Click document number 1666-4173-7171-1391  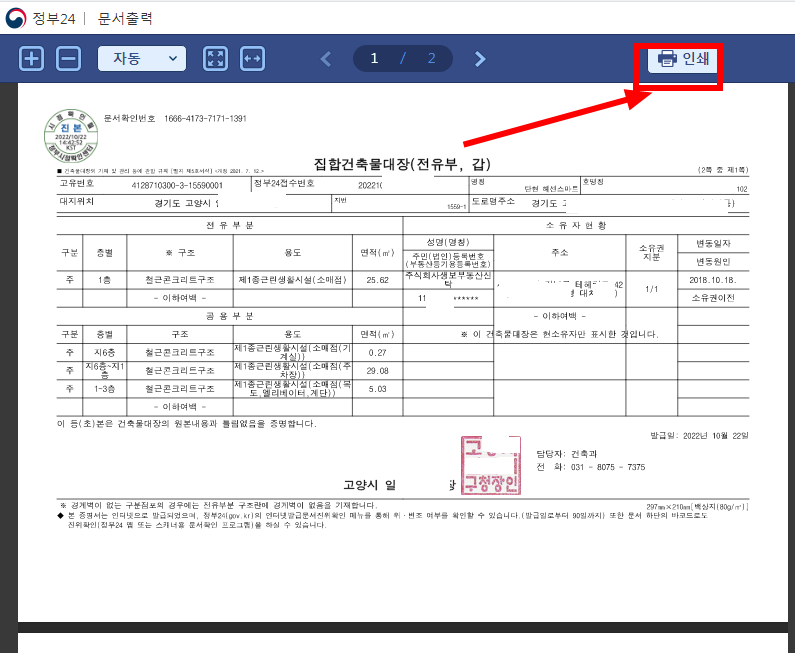205,119
